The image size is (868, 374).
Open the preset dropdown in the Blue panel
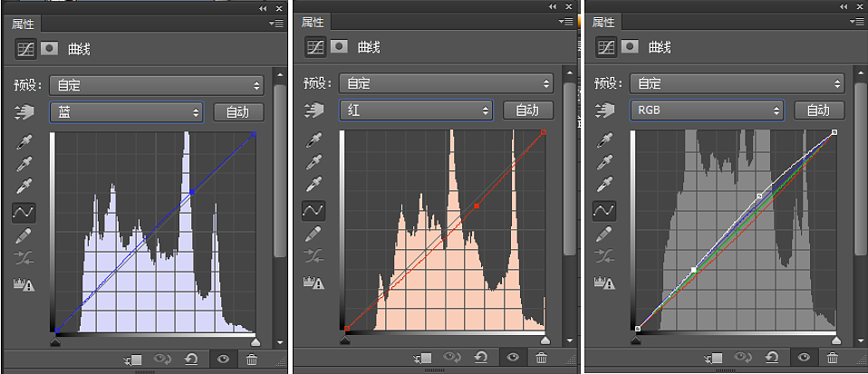coord(157,85)
